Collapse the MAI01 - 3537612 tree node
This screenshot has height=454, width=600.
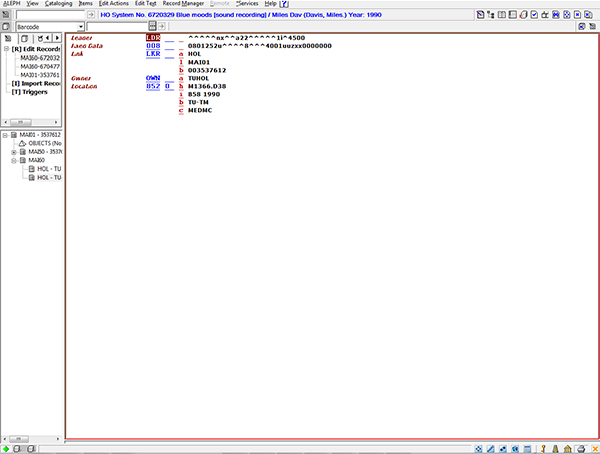pyautogui.click(x=6, y=134)
